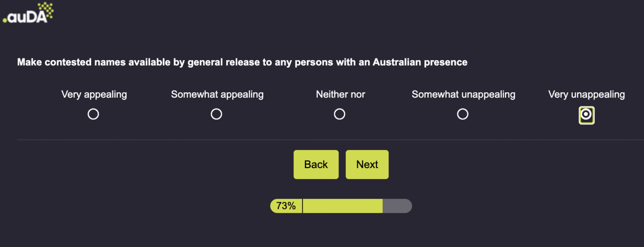Select the Somewhat unappealing radio circle
The image size is (644, 247).
point(463,114)
